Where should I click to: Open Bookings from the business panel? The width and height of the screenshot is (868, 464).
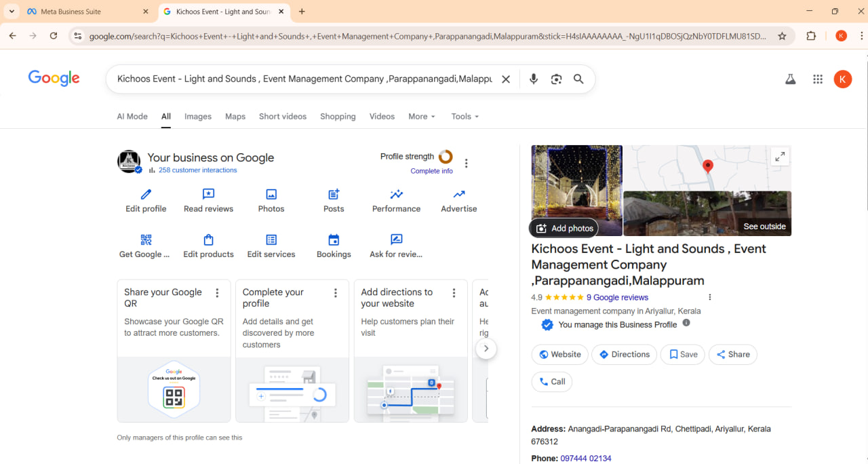334,240
